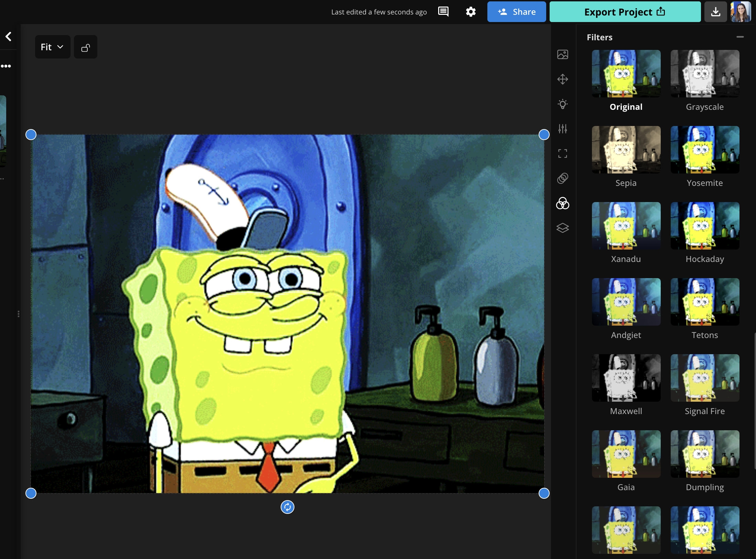Apply the Grayscale filter
The width and height of the screenshot is (756, 559).
pos(704,74)
